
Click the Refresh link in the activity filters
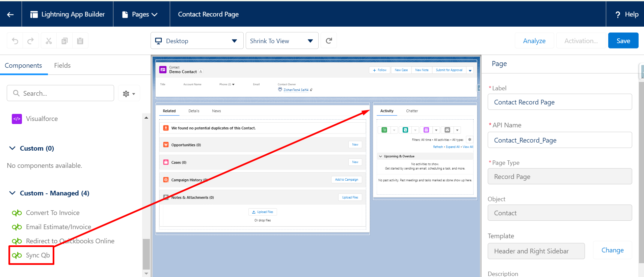pos(438,147)
